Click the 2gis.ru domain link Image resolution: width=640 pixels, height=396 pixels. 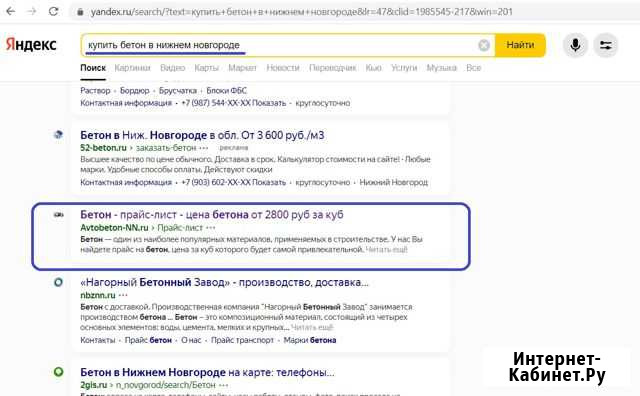pyautogui.click(x=93, y=385)
